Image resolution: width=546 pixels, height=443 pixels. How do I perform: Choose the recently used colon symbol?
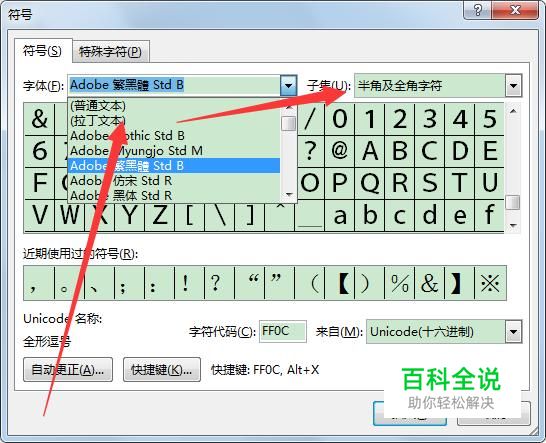[x=159, y=283]
